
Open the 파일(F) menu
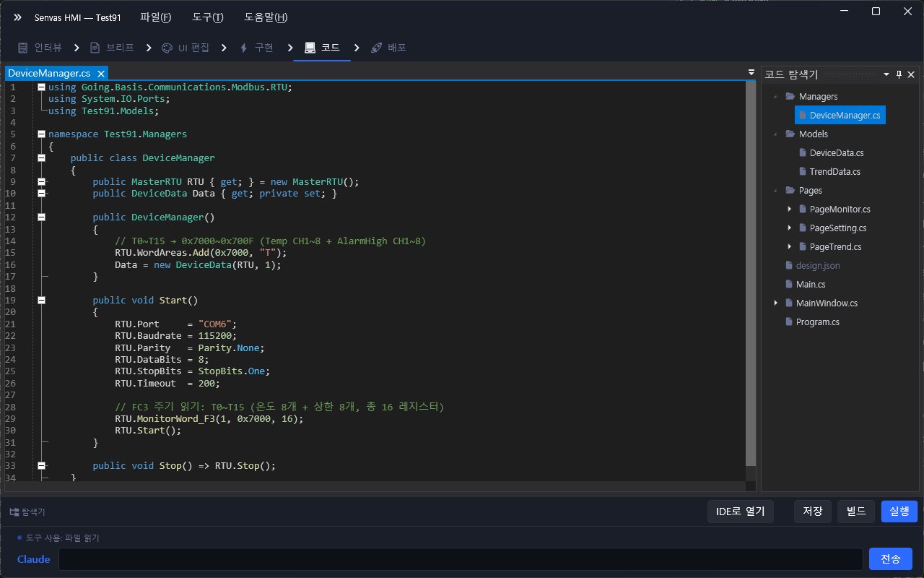155,17
